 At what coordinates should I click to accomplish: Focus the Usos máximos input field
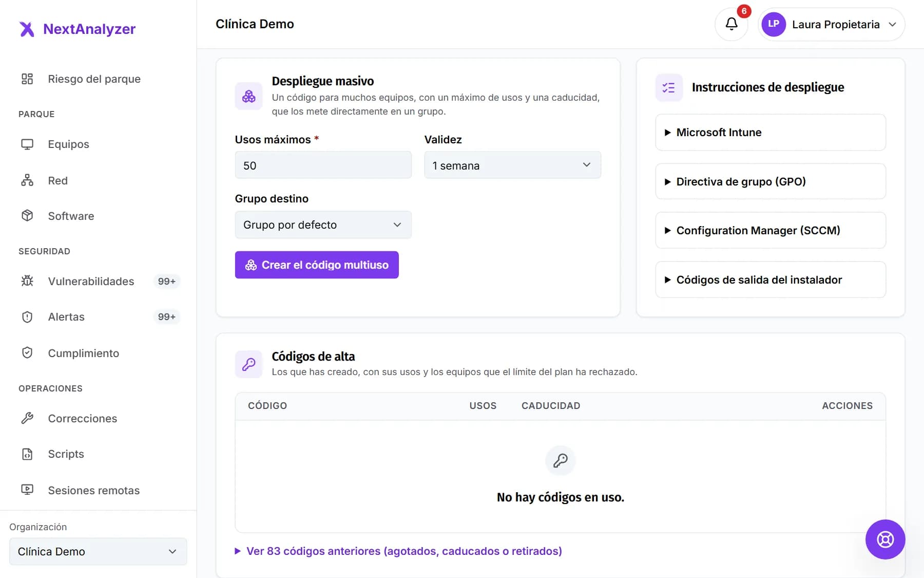pos(323,165)
